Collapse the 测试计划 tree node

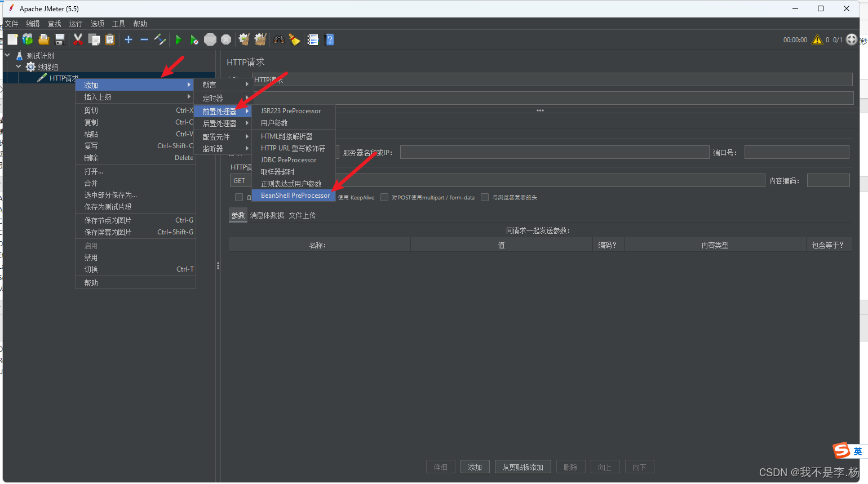7,56
